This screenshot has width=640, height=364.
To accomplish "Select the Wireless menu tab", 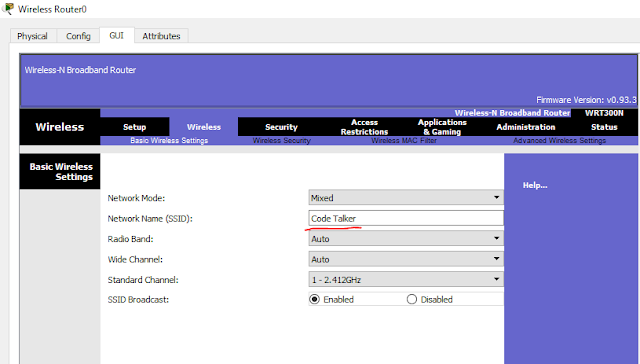I will (x=204, y=127).
